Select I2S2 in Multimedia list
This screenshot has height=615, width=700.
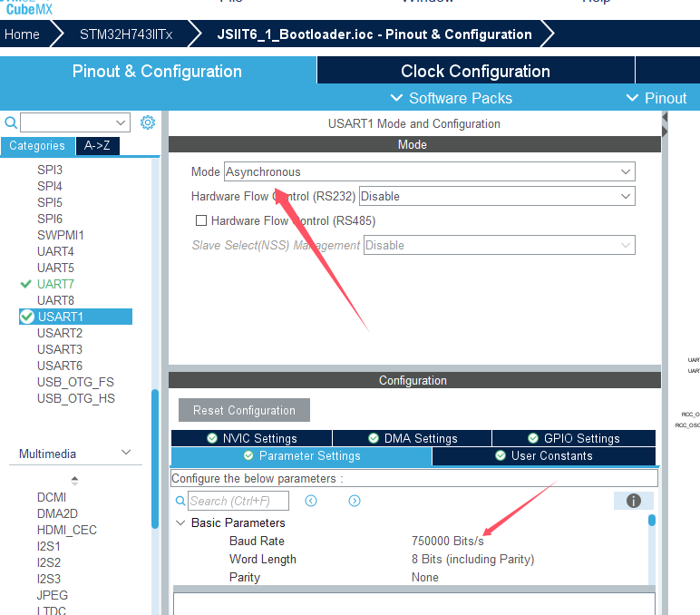tap(49, 562)
